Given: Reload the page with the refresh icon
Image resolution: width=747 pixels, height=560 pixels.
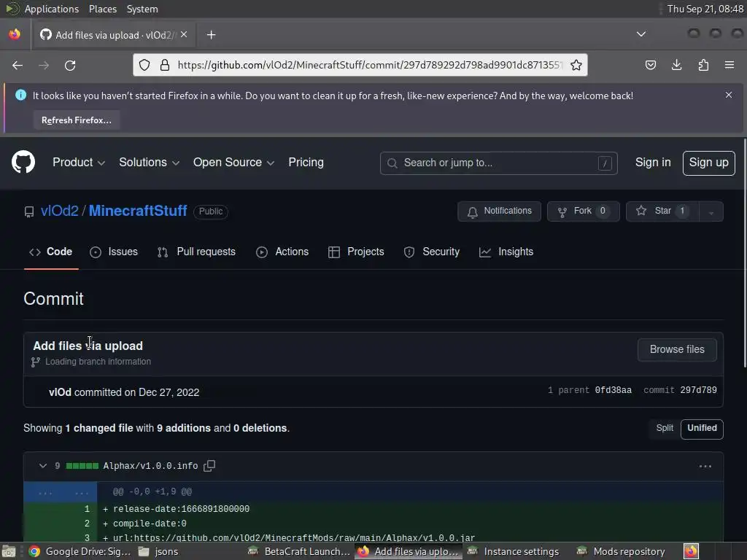Looking at the screenshot, I should click(x=70, y=65).
